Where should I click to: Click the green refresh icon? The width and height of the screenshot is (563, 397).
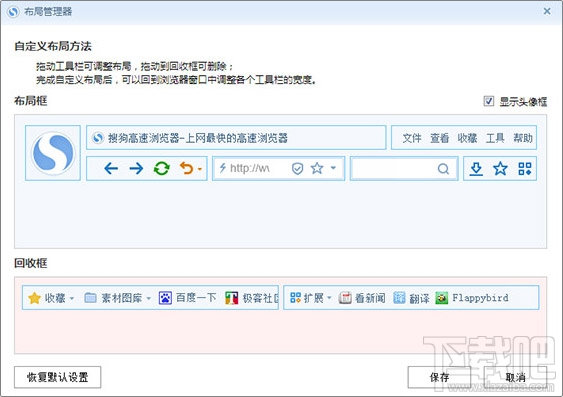click(x=161, y=168)
